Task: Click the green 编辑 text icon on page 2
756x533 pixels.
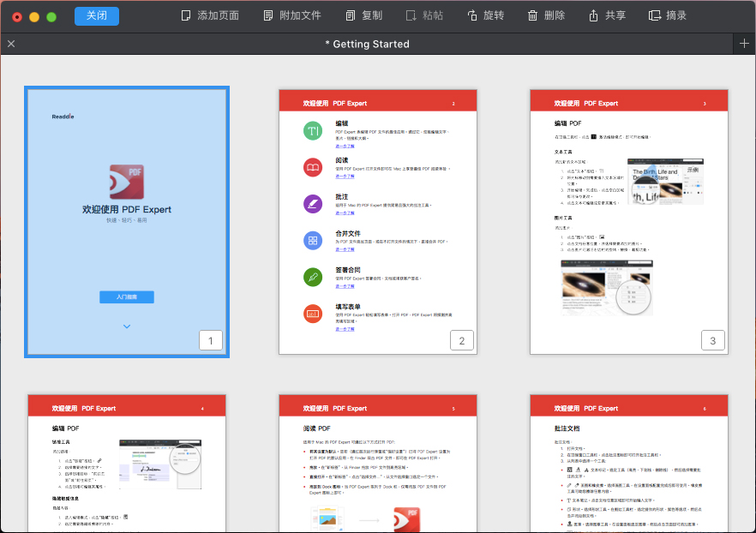Action: tap(313, 130)
